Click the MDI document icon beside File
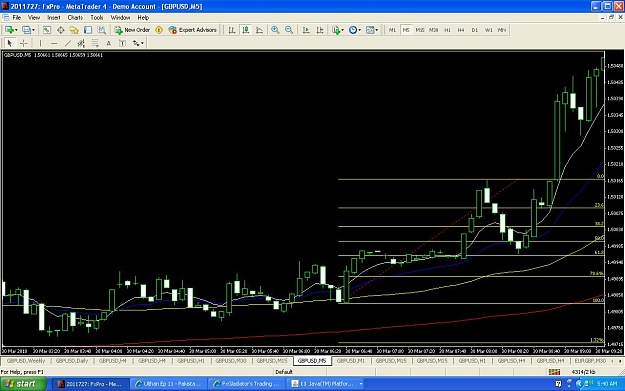This screenshot has width=625, height=391. point(6,18)
